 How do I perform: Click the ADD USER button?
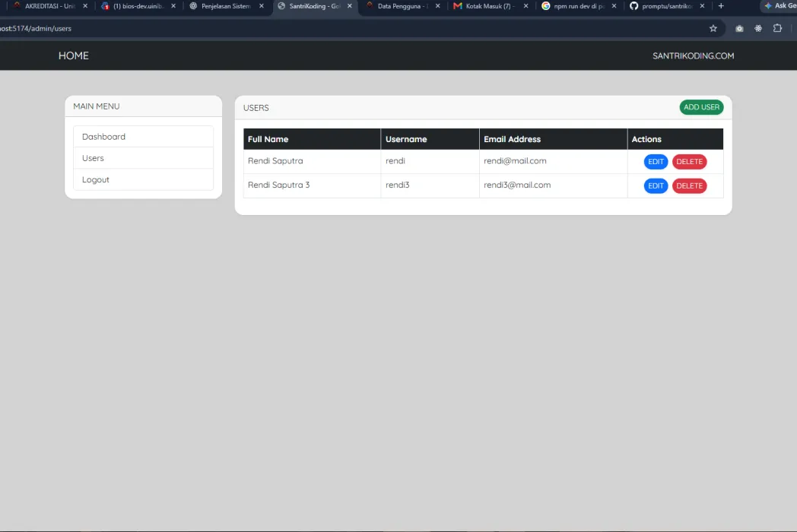click(701, 107)
